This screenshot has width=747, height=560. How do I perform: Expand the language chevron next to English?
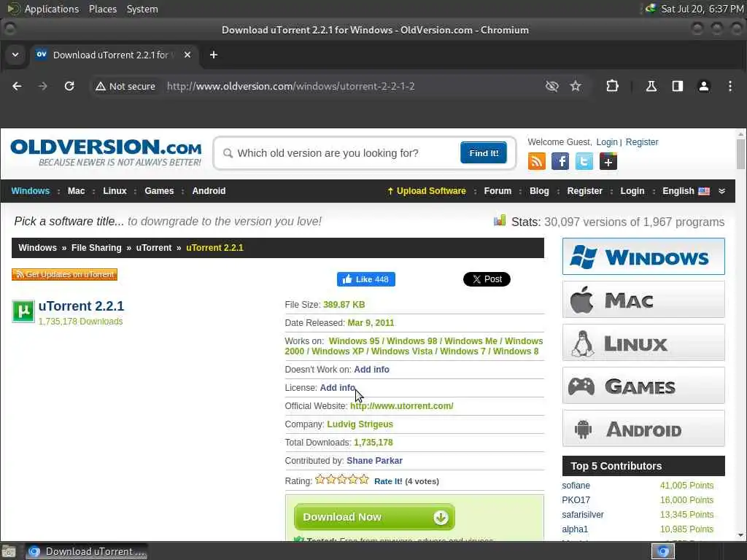point(721,191)
